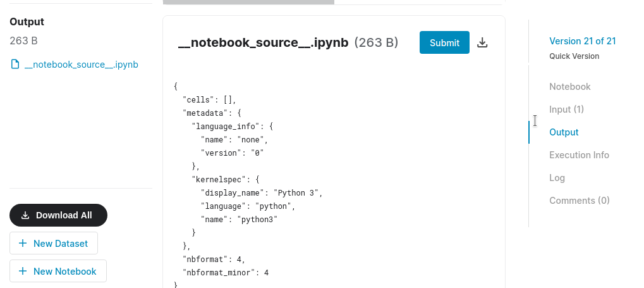Click the "nbformat": 4, line
644x288 pixels.
pyautogui.click(x=214, y=260)
